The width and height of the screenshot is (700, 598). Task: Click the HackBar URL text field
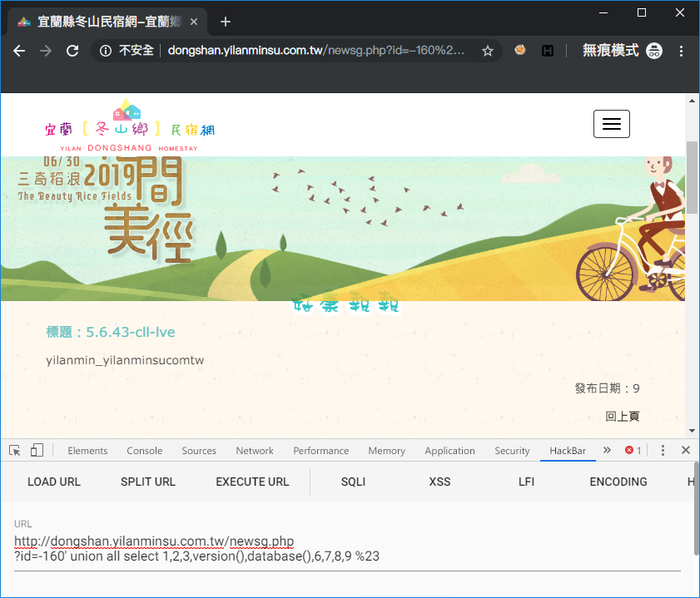click(347, 549)
